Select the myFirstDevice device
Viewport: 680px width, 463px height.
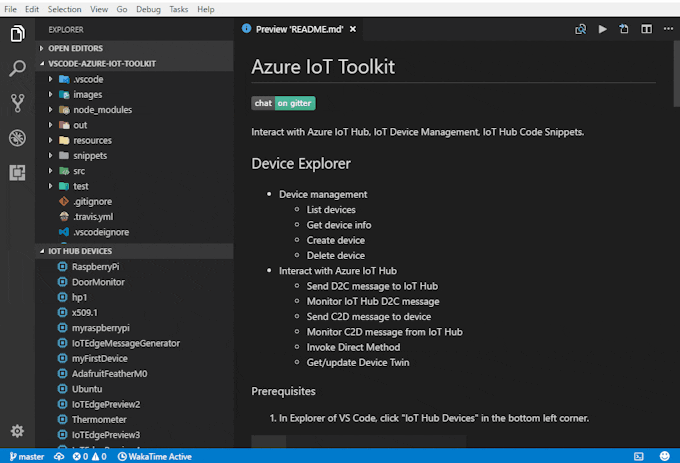(x=134, y=358)
